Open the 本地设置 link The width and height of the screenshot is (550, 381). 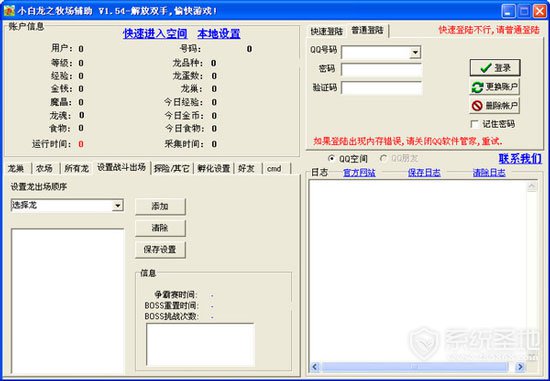219,34
